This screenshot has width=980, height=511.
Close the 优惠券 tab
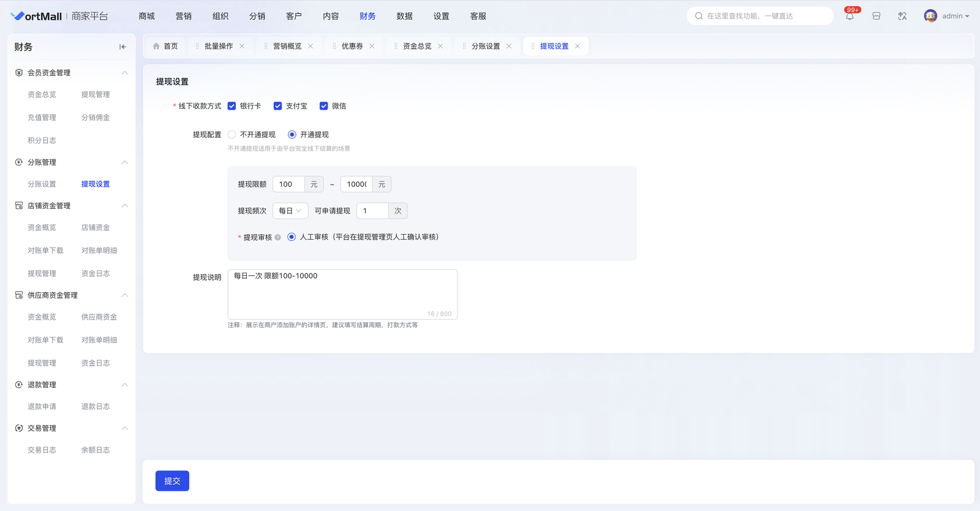pyautogui.click(x=372, y=47)
